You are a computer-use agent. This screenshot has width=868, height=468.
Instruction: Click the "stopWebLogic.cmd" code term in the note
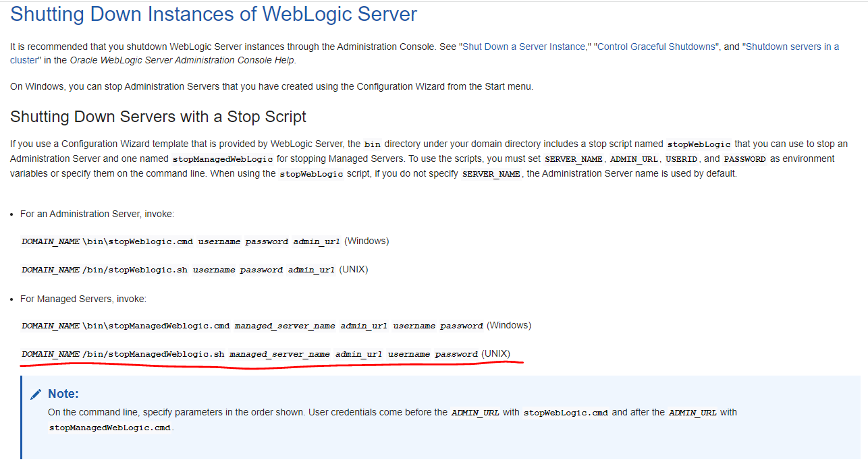click(x=566, y=413)
